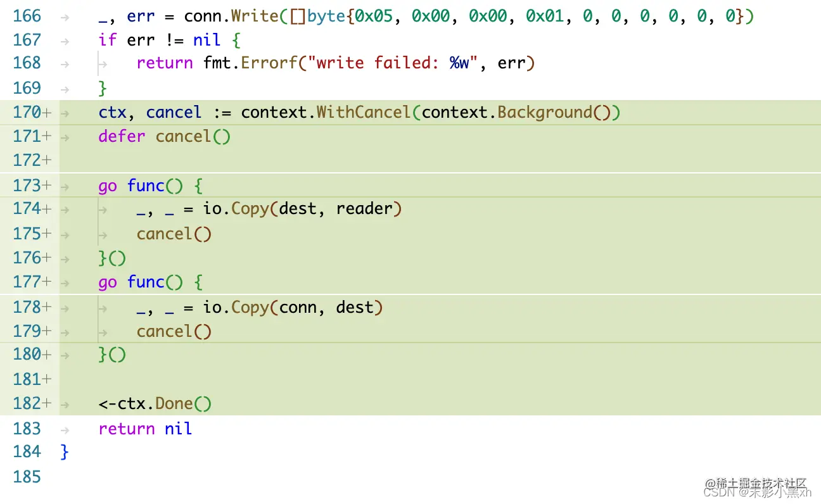Click added line marker 180+
The width and height of the screenshot is (821, 504).
[32, 354]
